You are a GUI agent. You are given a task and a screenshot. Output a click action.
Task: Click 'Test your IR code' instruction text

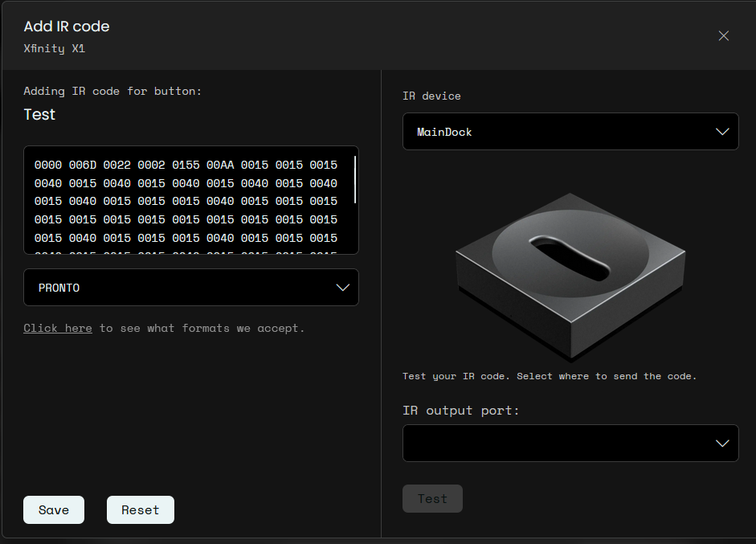550,376
